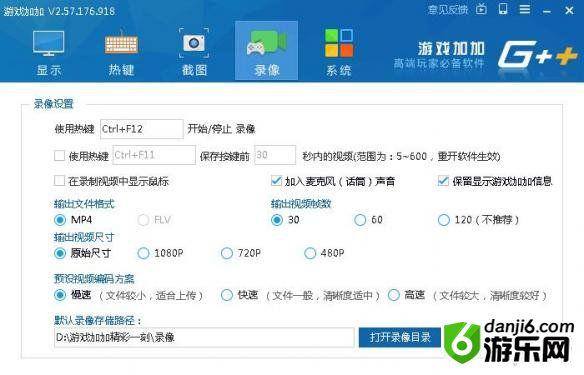The image size is (584, 375).
Task: Choose 60 frames output rate
Action: [x=360, y=220]
